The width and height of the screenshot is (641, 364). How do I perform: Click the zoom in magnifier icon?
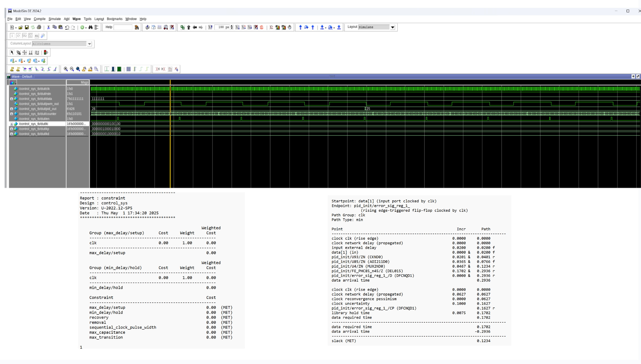tap(66, 69)
